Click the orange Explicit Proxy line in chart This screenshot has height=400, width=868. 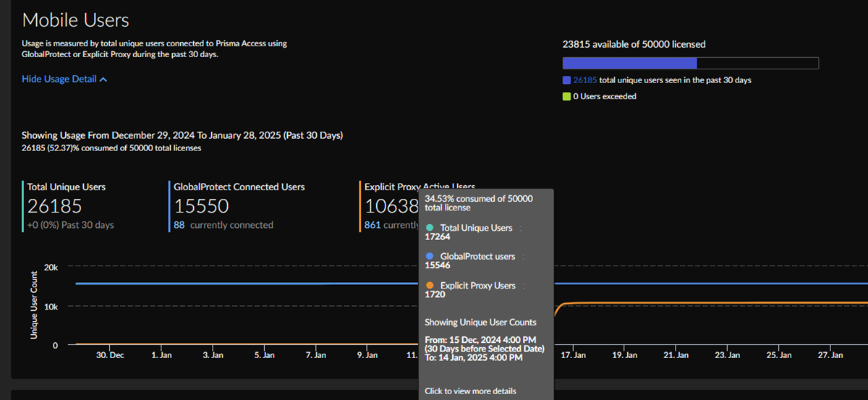click(687, 303)
